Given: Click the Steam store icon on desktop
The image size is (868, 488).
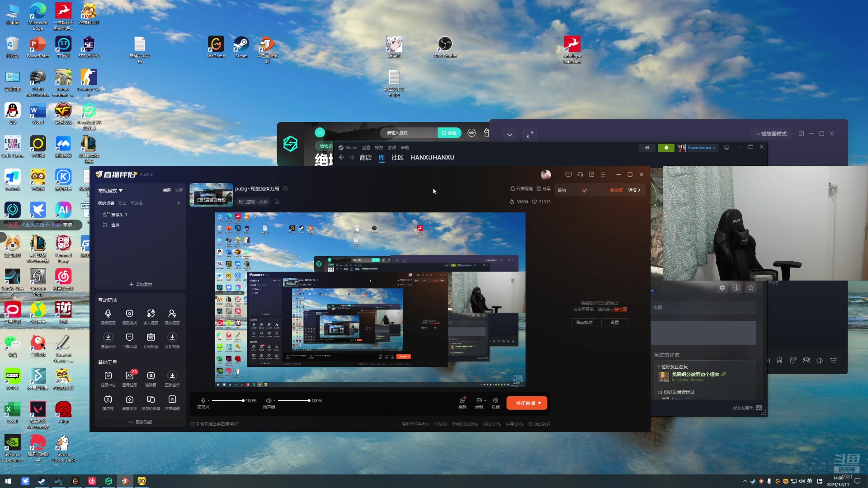Looking at the screenshot, I should click(241, 44).
